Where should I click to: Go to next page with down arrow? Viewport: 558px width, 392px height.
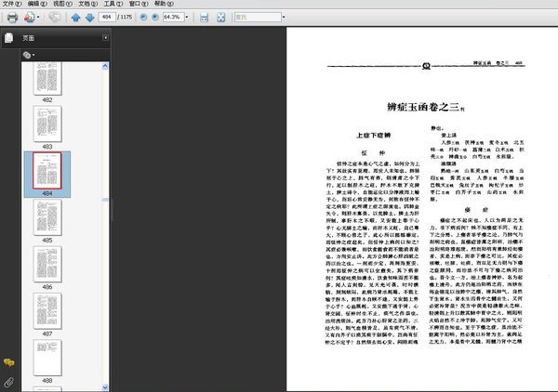click(x=89, y=17)
